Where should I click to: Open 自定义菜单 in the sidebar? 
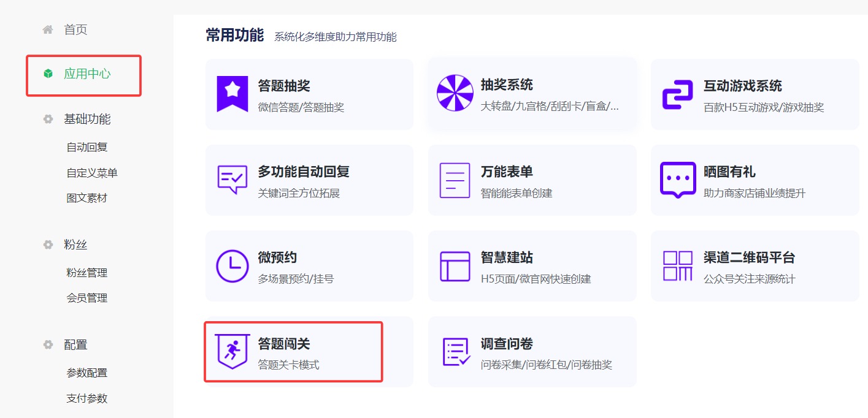coord(92,173)
